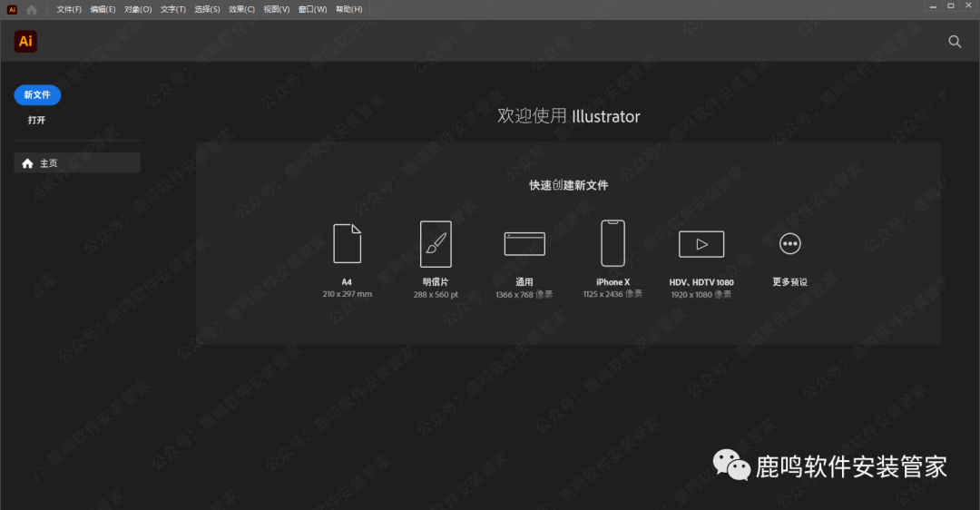This screenshot has width=980, height=510.
Task: Select the A4 document preset icon
Action: 347,243
